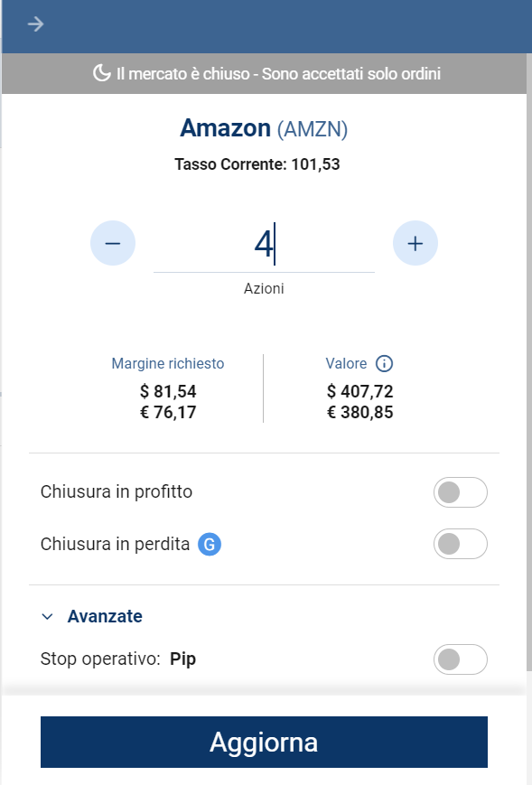Click the Aggiorna button
Viewport: 532px width, 785px height.
click(264, 742)
